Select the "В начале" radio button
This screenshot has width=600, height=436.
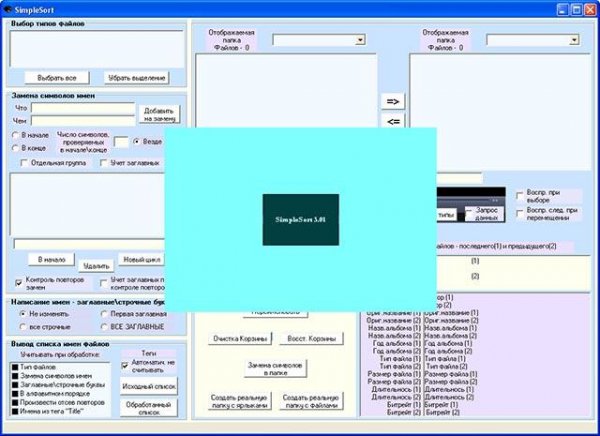click(16, 135)
